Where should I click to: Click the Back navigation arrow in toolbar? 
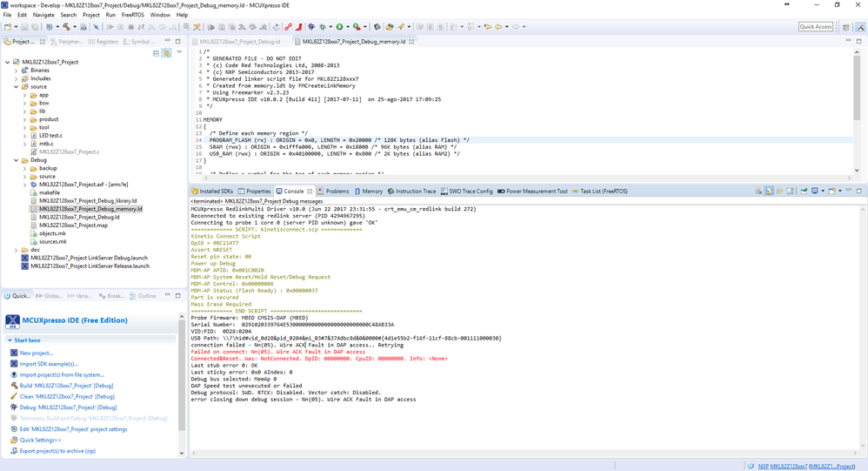[x=498, y=27]
